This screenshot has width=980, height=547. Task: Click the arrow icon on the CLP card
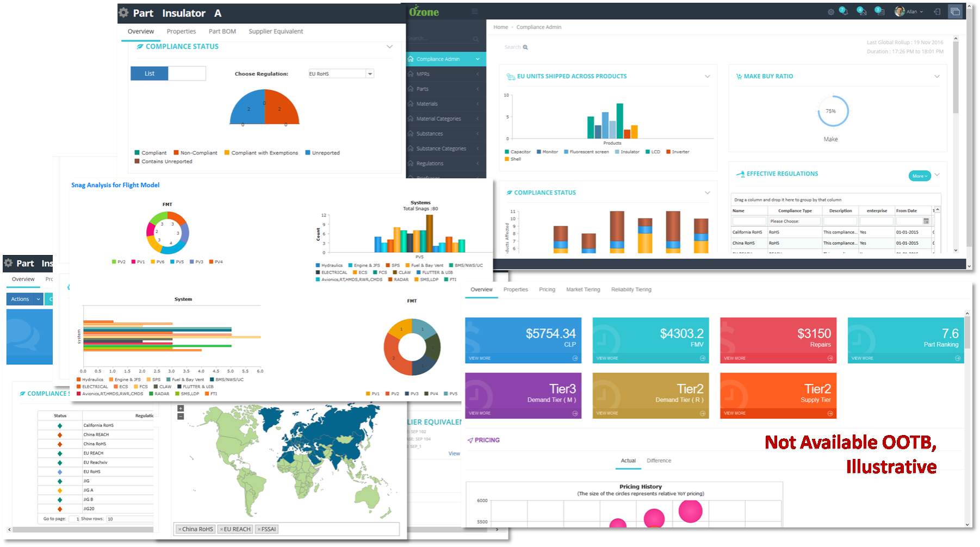(575, 358)
